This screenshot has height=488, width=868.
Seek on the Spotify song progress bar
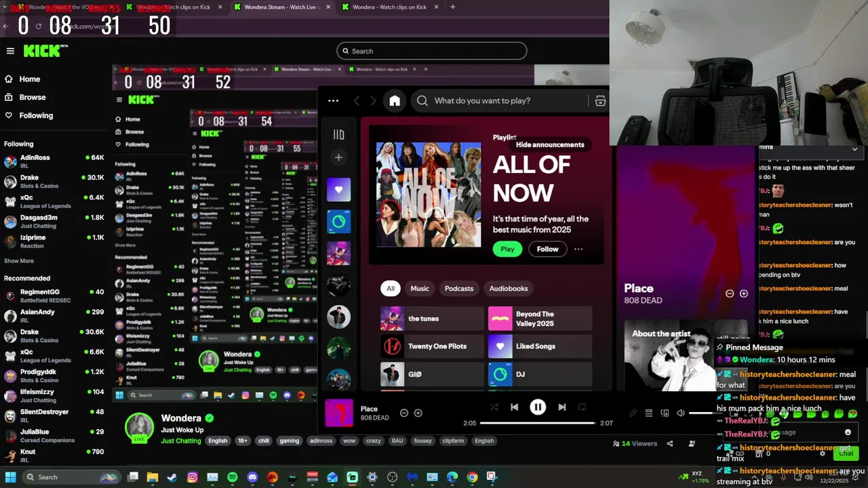coord(538,423)
